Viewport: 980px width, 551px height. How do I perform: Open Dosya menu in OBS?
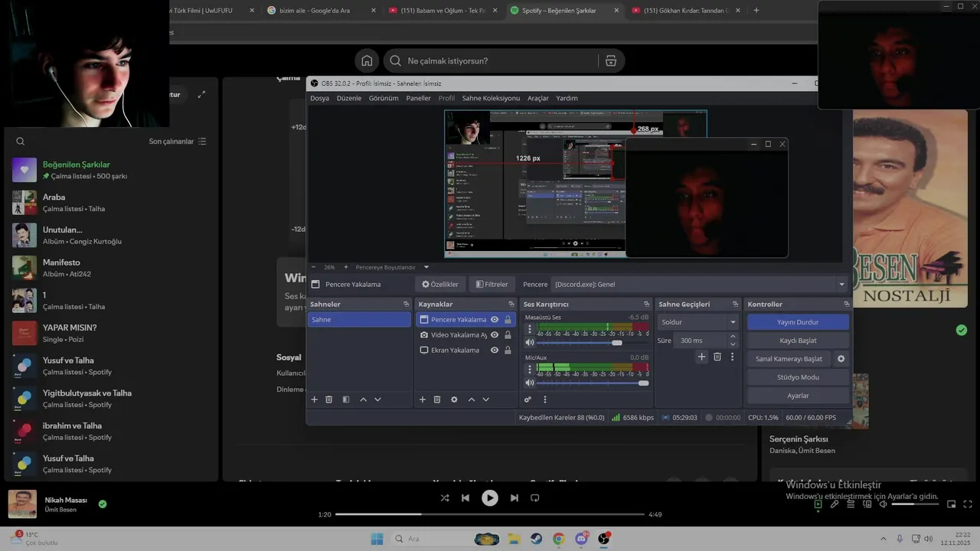click(319, 98)
